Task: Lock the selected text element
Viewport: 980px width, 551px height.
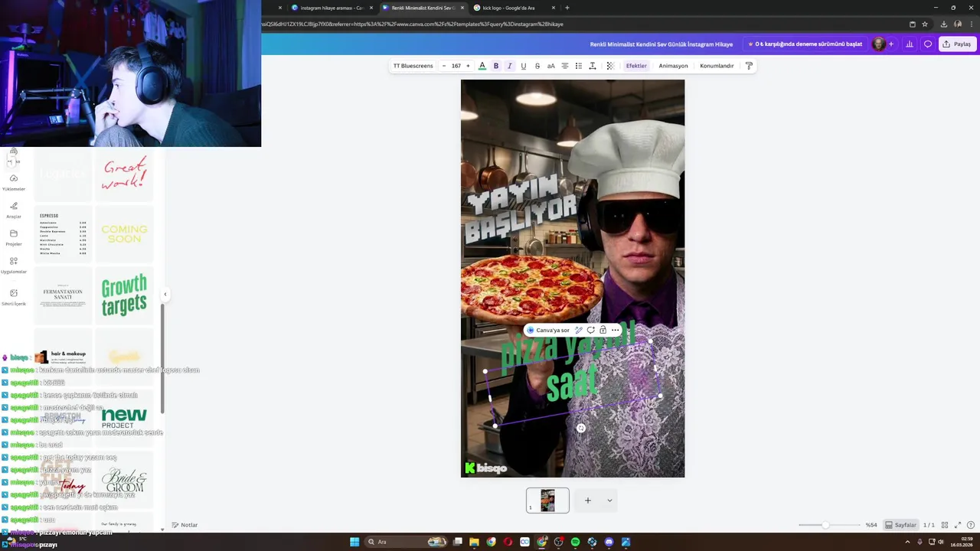Action: coord(603,331)
